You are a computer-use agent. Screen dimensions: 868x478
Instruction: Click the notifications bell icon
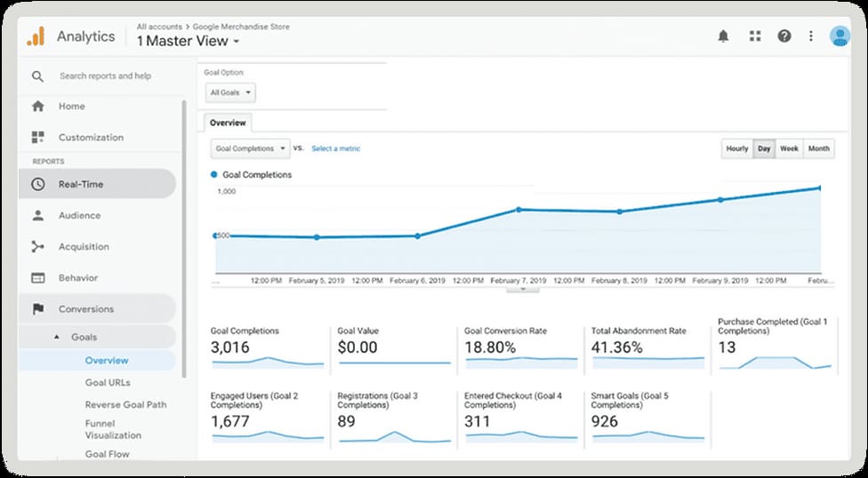pos(723,36)
